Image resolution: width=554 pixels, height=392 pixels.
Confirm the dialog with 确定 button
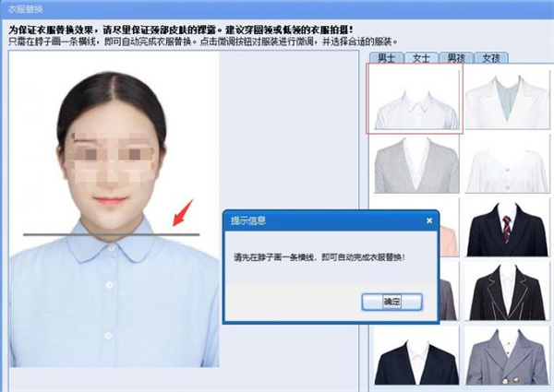[391, 302]
